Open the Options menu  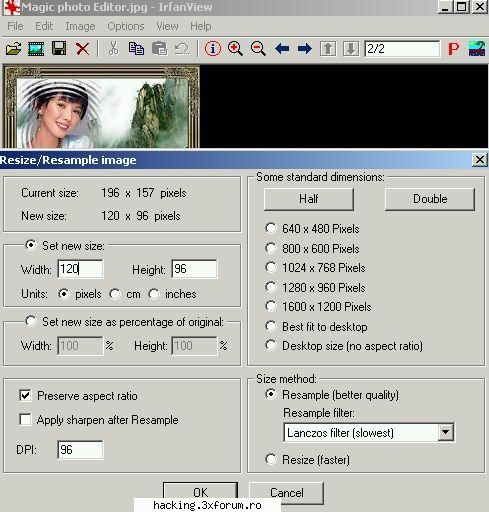tap(126, 26)
